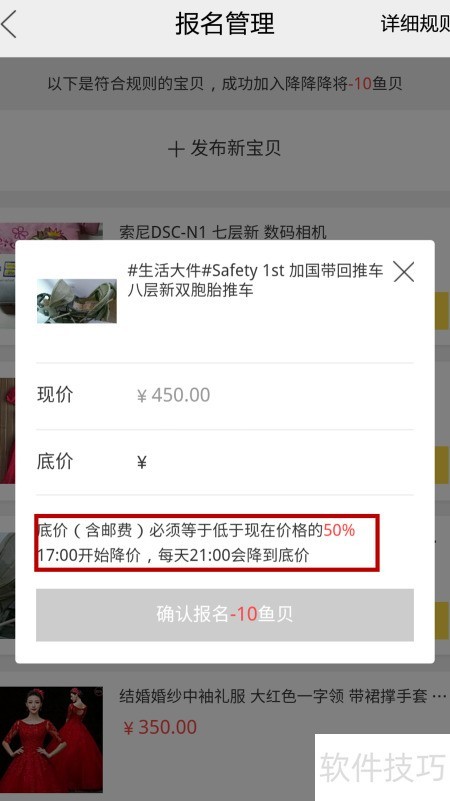Image resolution: width=450 pixels, height=801 pixels.
Task: Tap the ¥350.00 price of wedding dress
Action: pyautogui.click(x=160, y=727)
